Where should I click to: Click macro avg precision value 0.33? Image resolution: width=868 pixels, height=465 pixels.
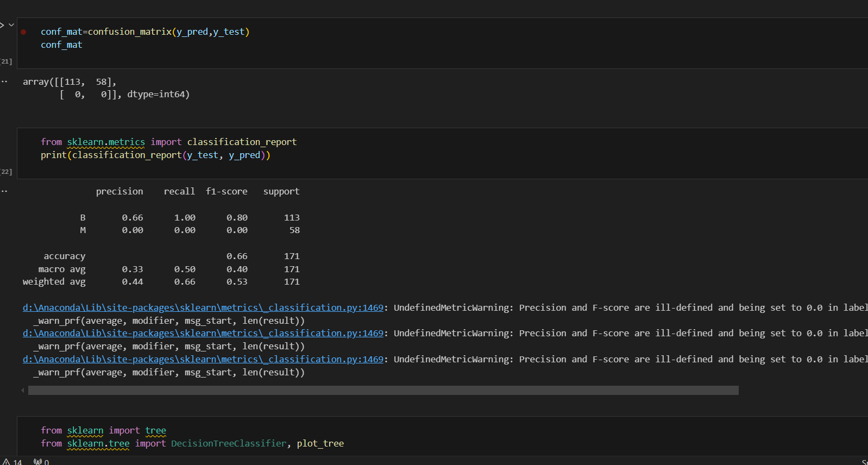click(x=133, y=269)
